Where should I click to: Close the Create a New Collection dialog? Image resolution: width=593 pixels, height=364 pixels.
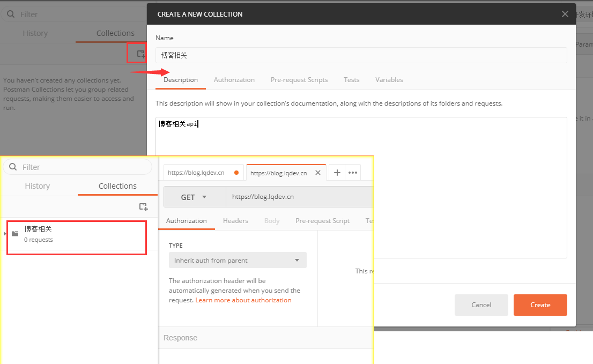[565, 14]
